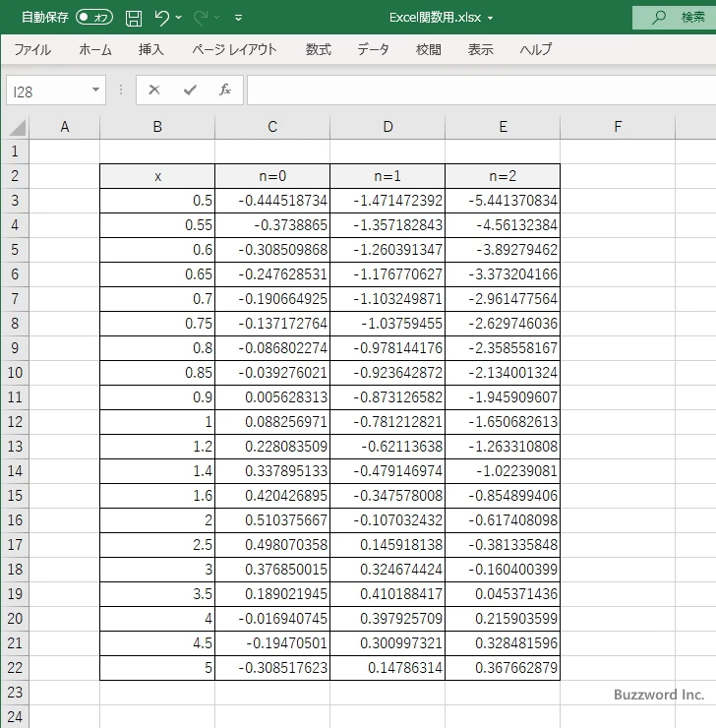Click the Select All corner triangle
This screenshot has width=716, height=728.
coord(16,127)
